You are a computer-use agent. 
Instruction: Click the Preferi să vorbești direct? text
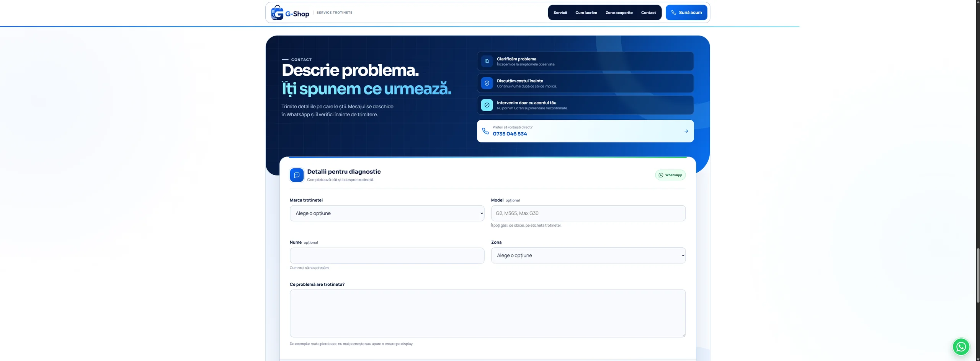point(512,127)
